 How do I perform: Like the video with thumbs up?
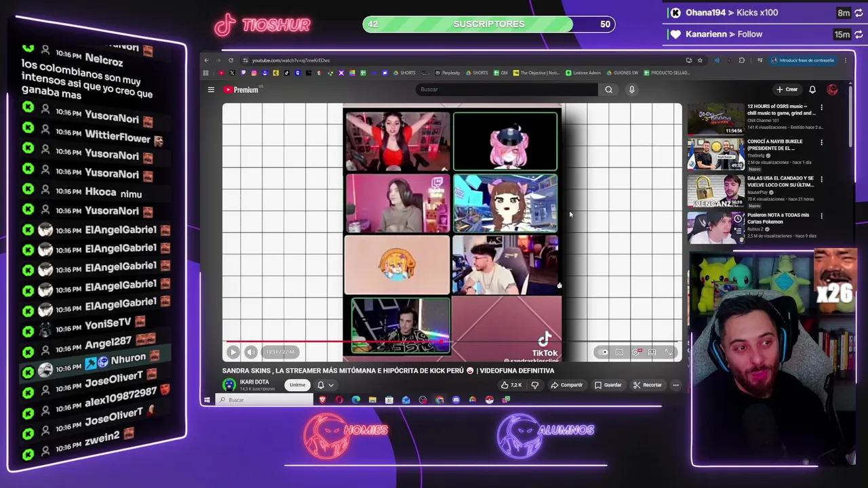pyautogui.click(x=511, y=385)
